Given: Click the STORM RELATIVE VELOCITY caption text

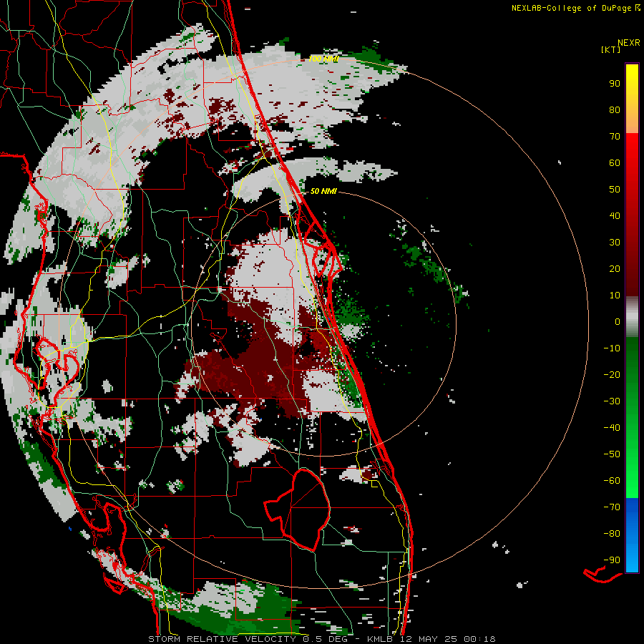Looking at the screenshot, I should (223, 639).
